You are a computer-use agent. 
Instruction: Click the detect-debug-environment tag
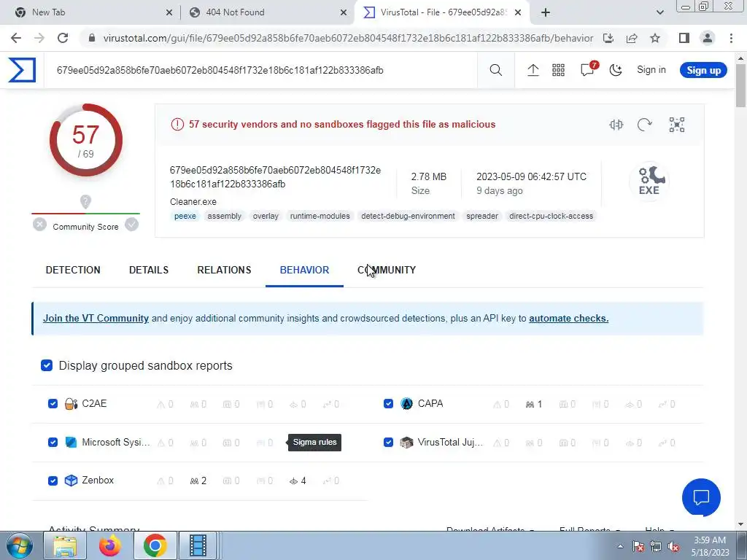point(408,216)
